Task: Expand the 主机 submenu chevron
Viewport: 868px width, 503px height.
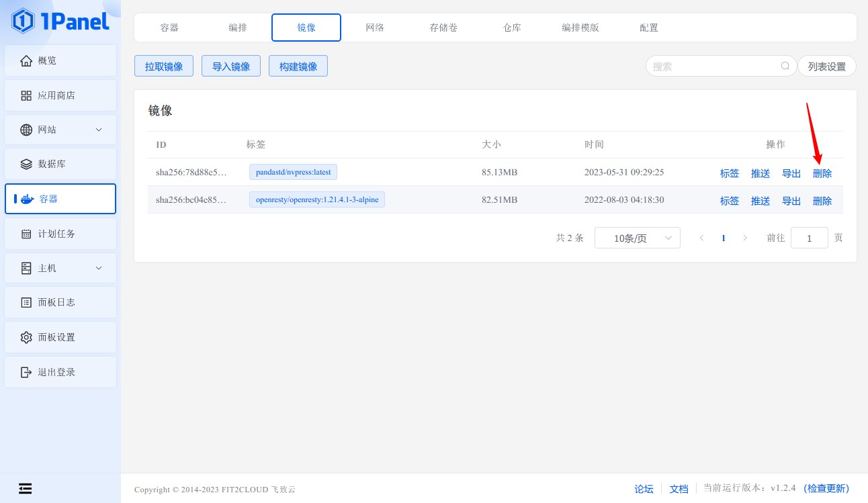Action: [99, 268]
